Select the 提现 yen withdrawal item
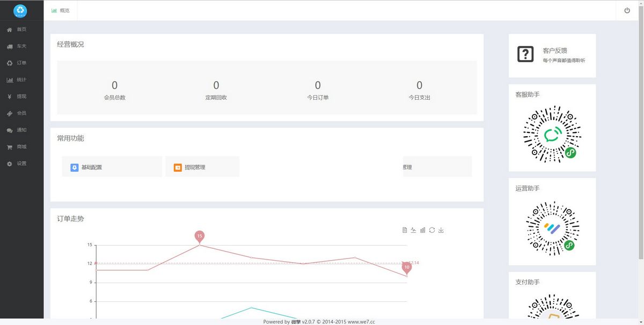The image size is (644, 325). click(x=21, y=97)
